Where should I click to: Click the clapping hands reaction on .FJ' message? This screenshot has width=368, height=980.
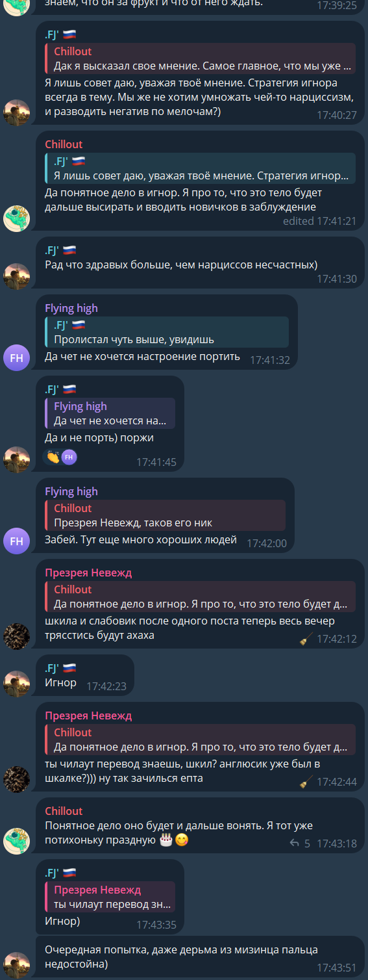point(53,457)
